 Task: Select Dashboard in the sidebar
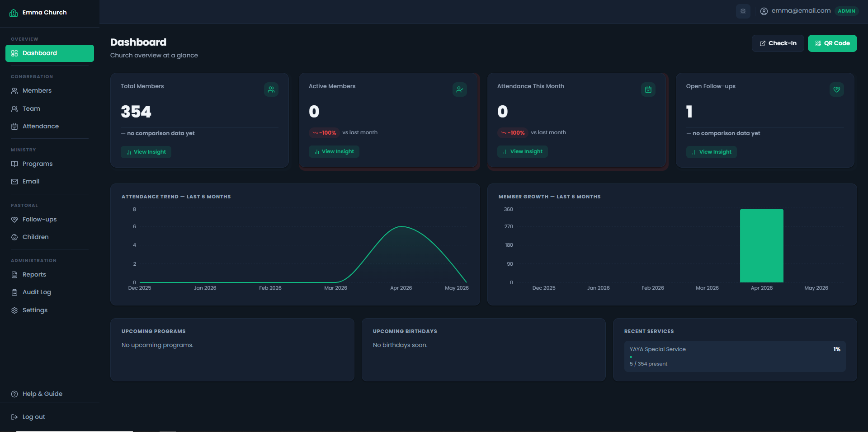pos(50,53)
